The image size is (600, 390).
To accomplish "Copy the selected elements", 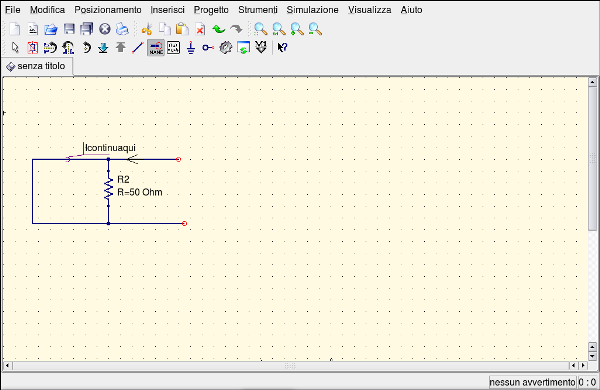I will 165,29.
